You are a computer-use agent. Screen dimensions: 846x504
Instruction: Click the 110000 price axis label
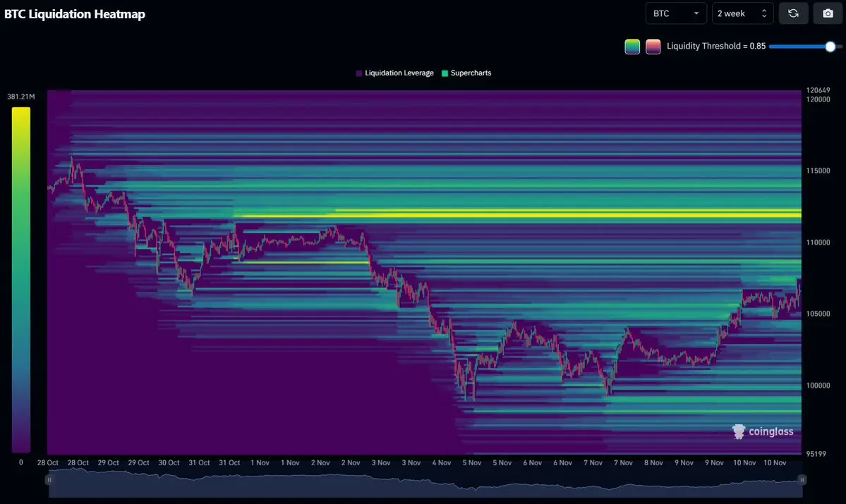tap(818, 242)
